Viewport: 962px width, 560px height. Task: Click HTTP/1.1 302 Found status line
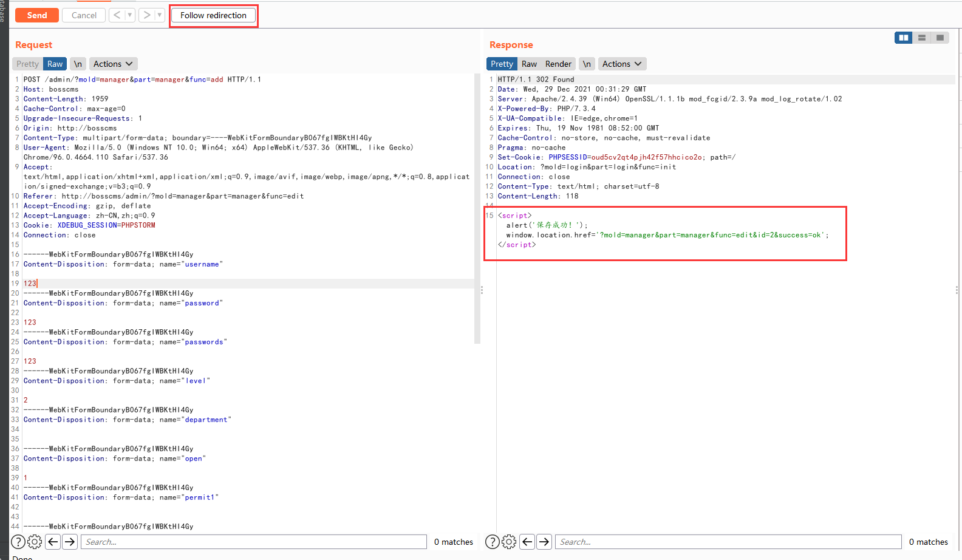tap(536, 80)
